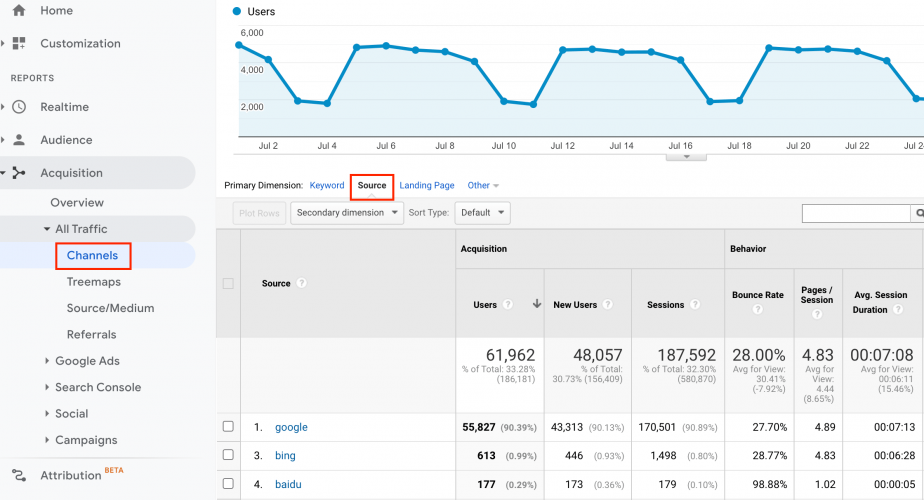Tick the checkbox for the bing row
The image size is (924, 500).
tap(228, 455)
